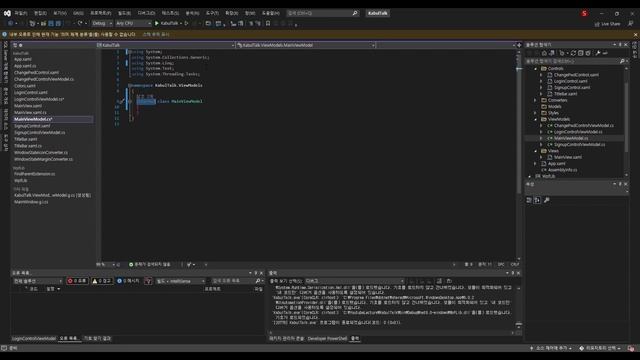Switch to the Output tab at the bottom

(x=355, y=339)
